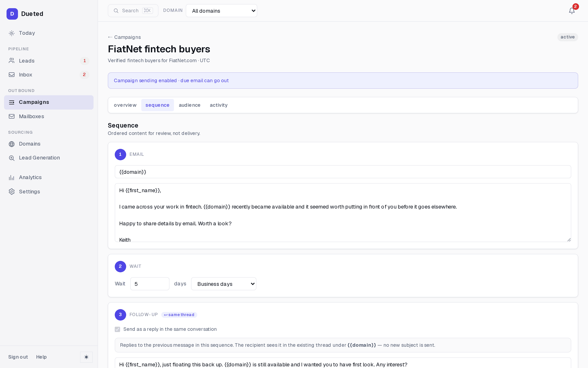Screen dimensions: 588x368
Task: Click into the email 1 body textarea
Action: click(x=343, y=213)
